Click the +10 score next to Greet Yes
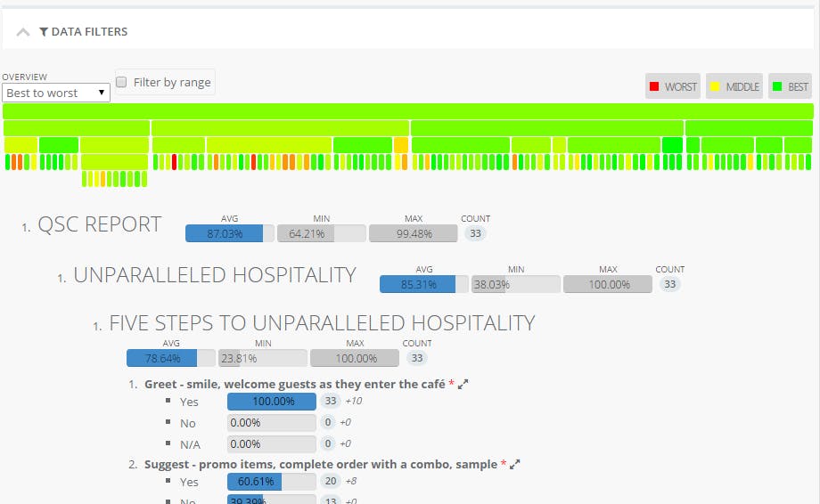Image resolution: width=820 pixels, height=504 pixels. 354,401
